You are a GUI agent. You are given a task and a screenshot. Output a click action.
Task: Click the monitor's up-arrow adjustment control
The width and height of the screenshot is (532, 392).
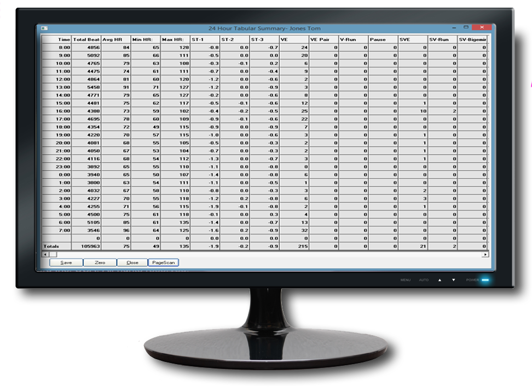coord(441,280)
